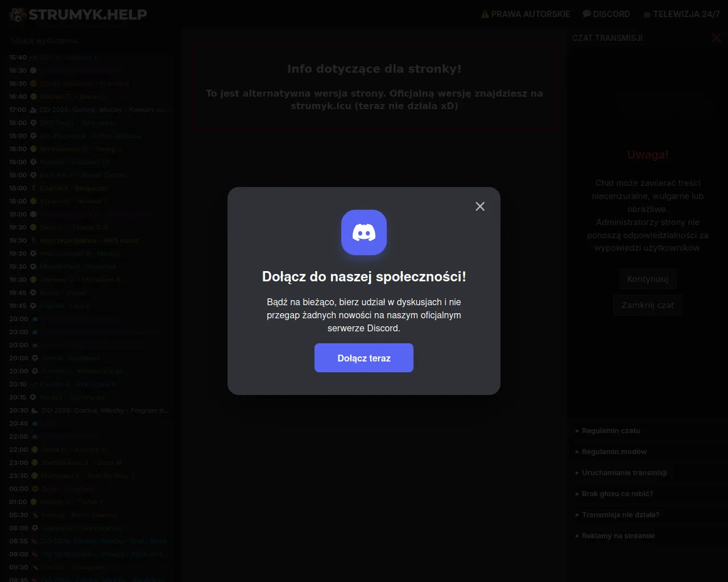The image size is (728, 582).
Task: Click the football icon for Coventry - Middlesbrough
Action: click(34, 371)
